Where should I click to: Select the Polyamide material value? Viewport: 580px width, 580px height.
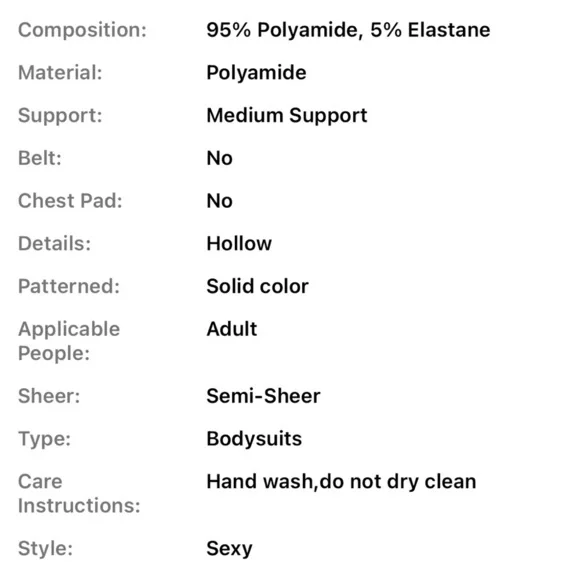point(256,73)
